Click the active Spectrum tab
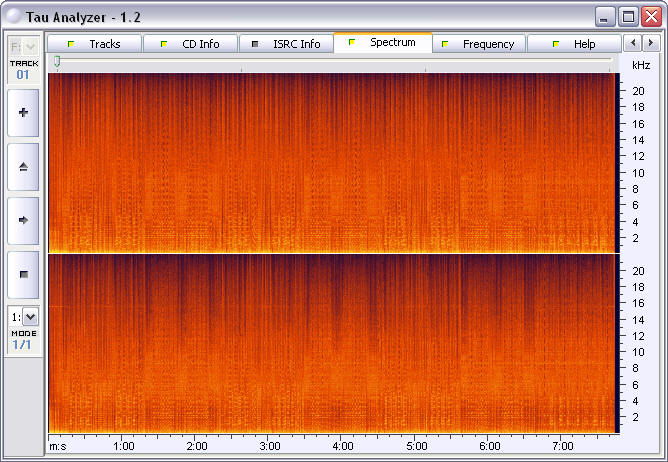The height and width of the screenshot is (462, 668). tap(382, 43)
